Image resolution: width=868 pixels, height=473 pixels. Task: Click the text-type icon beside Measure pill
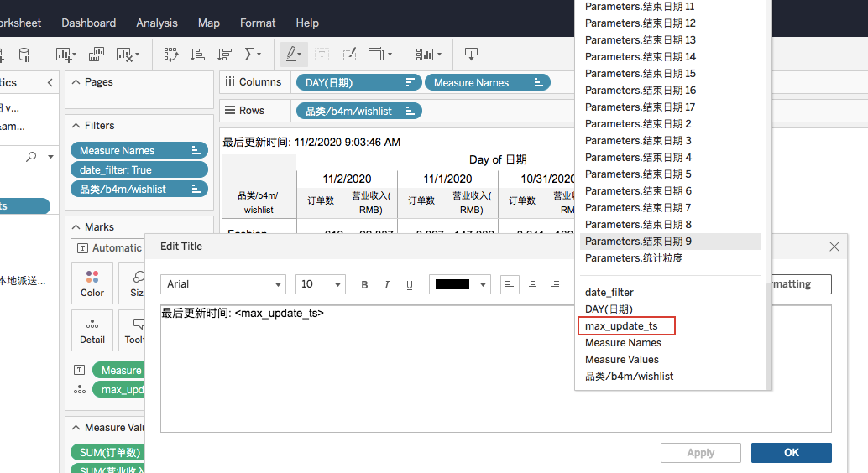(x=80, y=370)
